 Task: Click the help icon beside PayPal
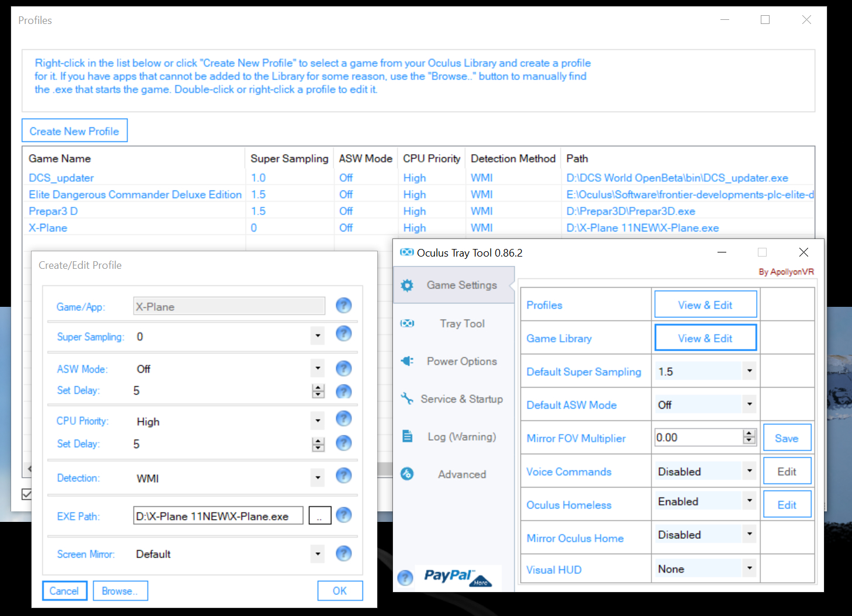pos(405,578)
